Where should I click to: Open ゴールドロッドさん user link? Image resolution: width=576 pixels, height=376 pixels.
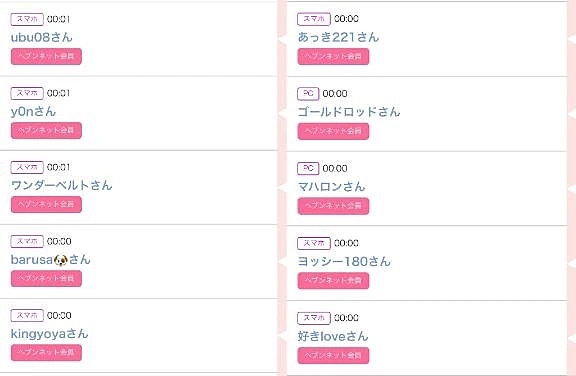[x=349, y=112]
